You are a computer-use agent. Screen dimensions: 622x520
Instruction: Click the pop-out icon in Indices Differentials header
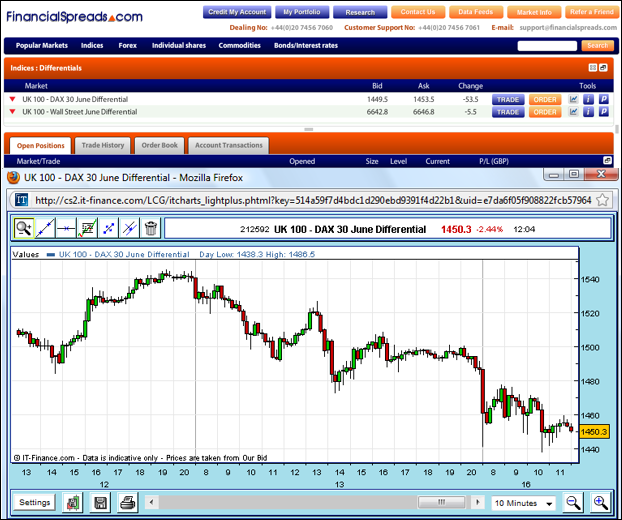click(603, 68)
